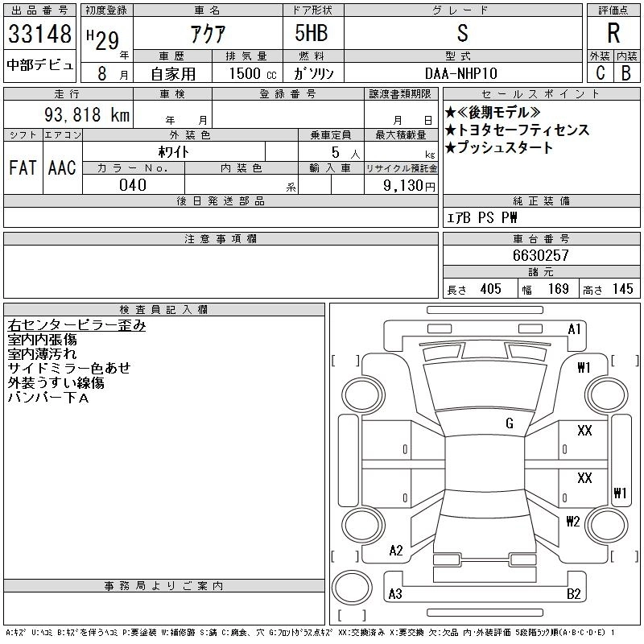Select the inspector note 室内薄汚れ

tap(42, 354)
